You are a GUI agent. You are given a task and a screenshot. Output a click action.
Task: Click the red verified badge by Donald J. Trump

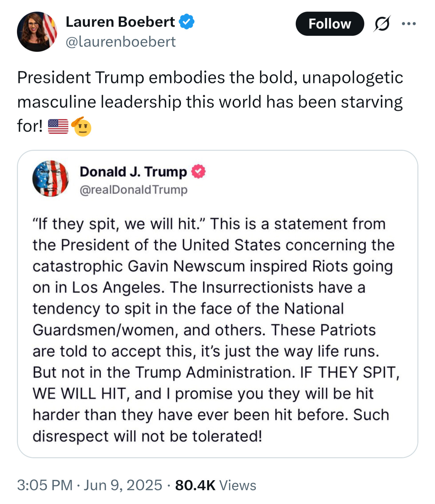[198, 171]
